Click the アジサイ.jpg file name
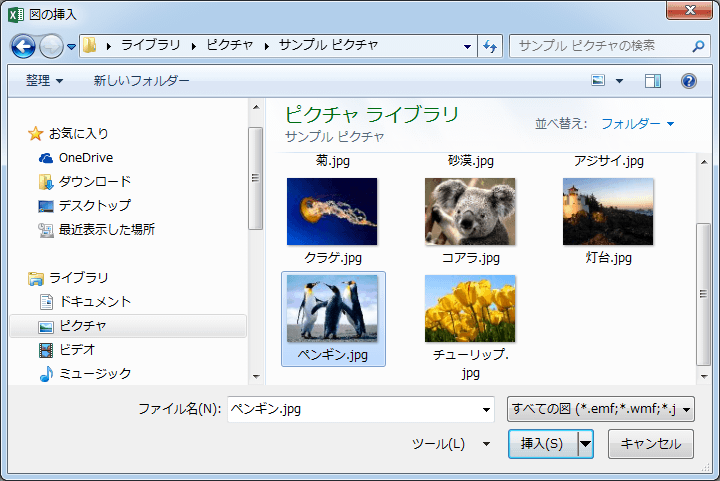The height and width of the screenshot is (481, 720). [x=608, y=161]
